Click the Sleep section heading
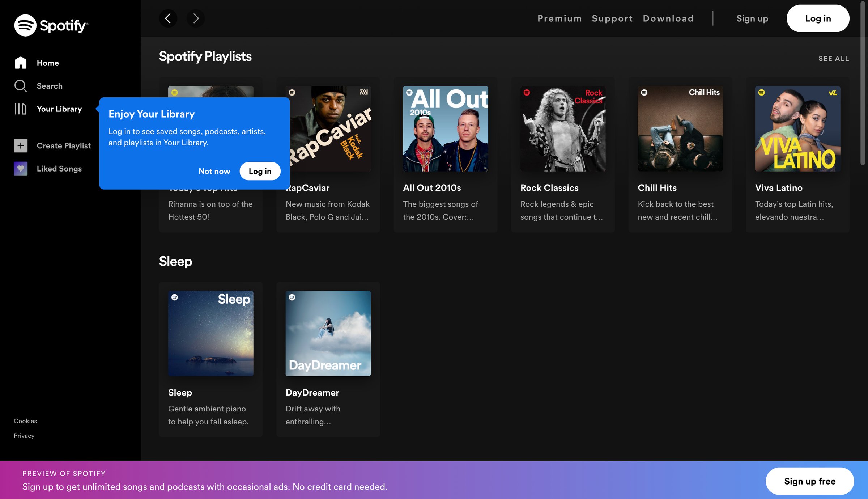 pyautogui.click(x=175, y=261)
